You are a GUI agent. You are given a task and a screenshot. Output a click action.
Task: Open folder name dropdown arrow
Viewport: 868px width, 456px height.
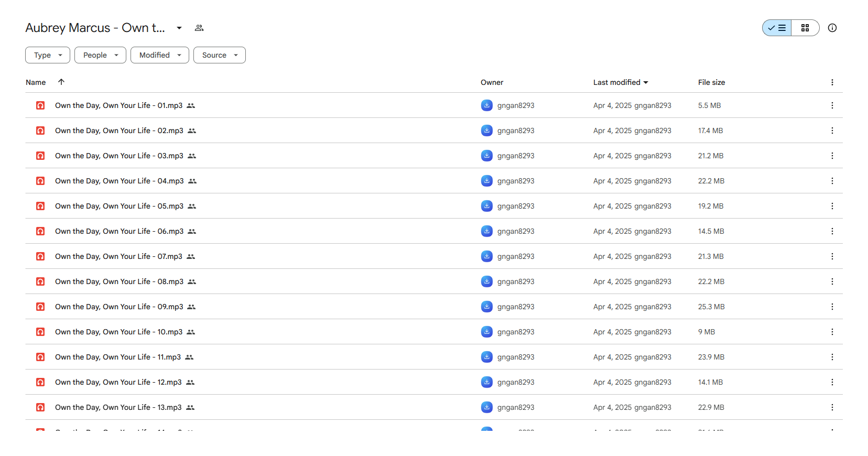pos(179,28)
